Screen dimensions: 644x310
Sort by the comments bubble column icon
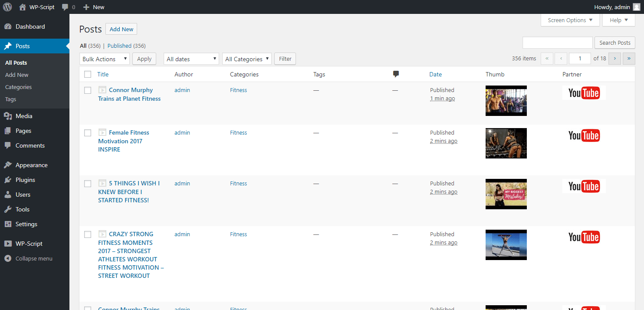(x=396, y=74)
